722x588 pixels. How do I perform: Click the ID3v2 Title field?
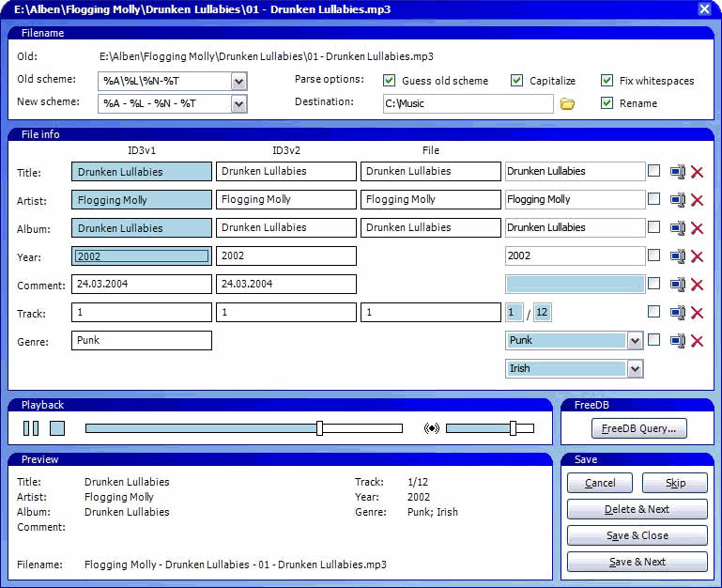[x=286, y=172]
